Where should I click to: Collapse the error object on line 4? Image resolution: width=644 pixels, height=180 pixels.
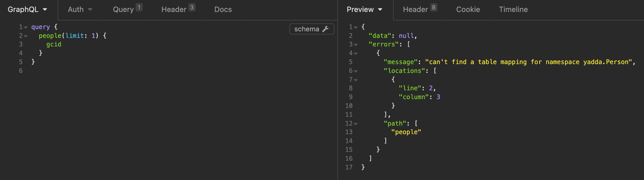tap(356, 54)
